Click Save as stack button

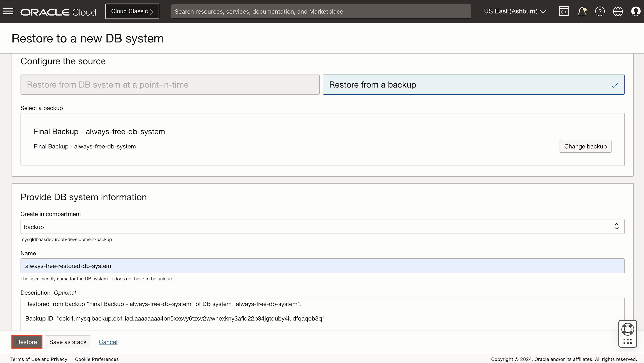coord(68,342)
